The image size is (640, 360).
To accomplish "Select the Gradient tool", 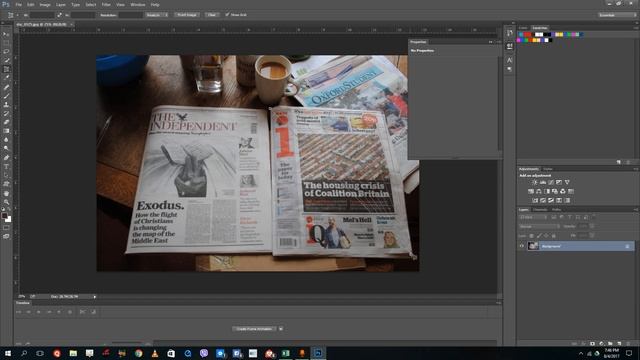I will tap(6, 131).
